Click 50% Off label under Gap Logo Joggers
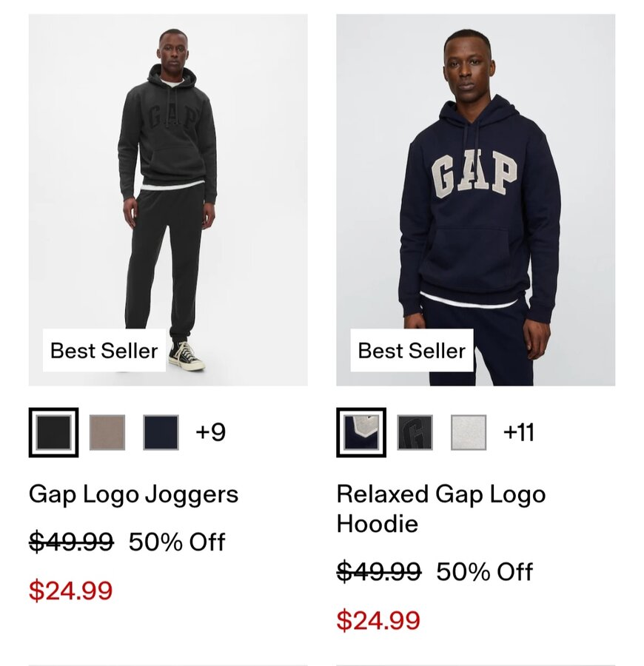 [177, 542]
